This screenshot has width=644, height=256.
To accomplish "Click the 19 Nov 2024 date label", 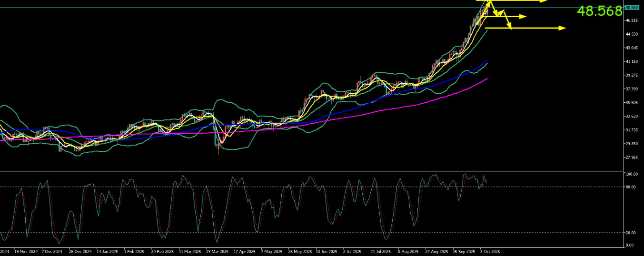I will [26, 251].
